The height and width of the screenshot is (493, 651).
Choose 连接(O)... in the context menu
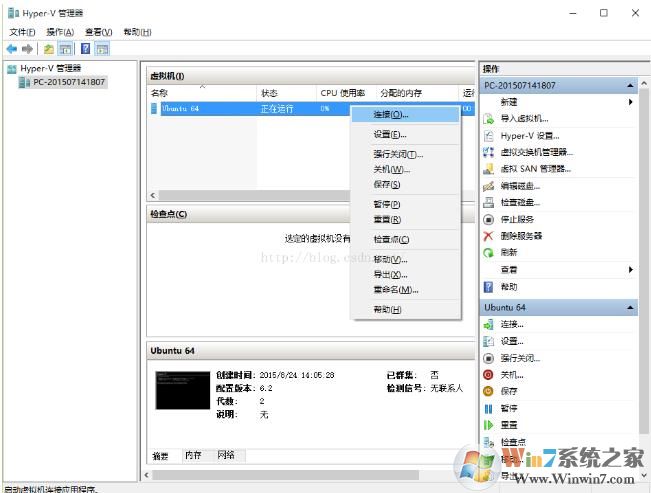406,115
